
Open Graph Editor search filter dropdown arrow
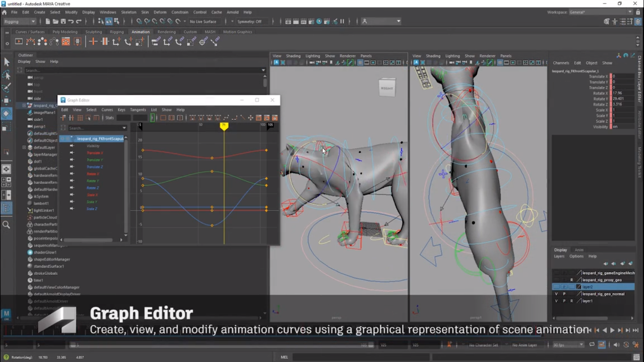(124, 128)
